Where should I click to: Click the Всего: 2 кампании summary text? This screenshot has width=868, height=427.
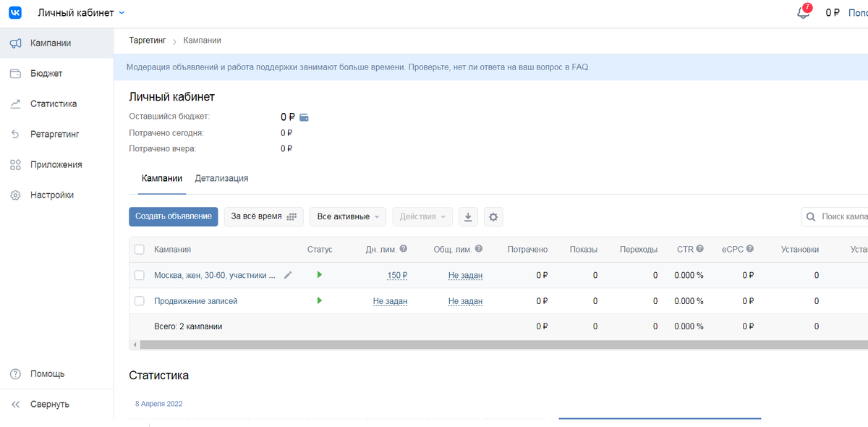click(x=188, y=326)
